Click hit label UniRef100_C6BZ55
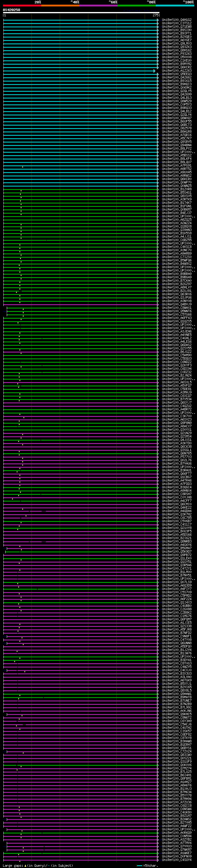Viewport: 197px width, 868px height. [x=177, y=240]
